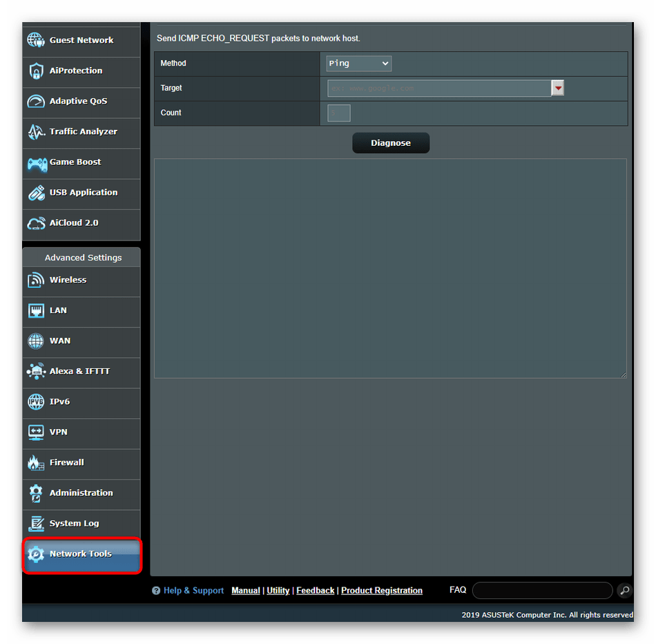Click the Game Boost controller icon
The width and height of the screenshot is (656, 644).
click(37, 164)
